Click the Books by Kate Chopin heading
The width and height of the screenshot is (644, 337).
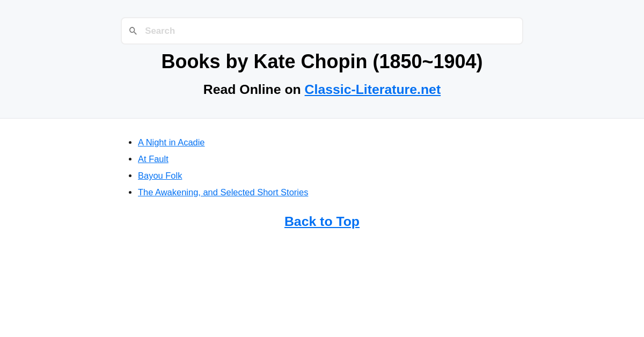(322, 61)
